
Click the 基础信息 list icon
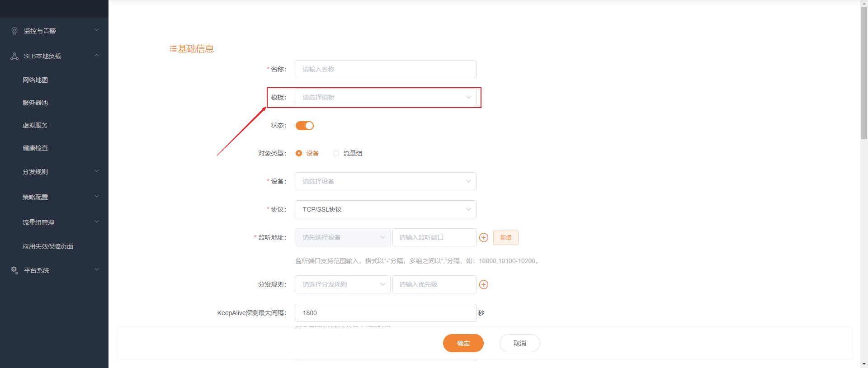pos(173,49)
